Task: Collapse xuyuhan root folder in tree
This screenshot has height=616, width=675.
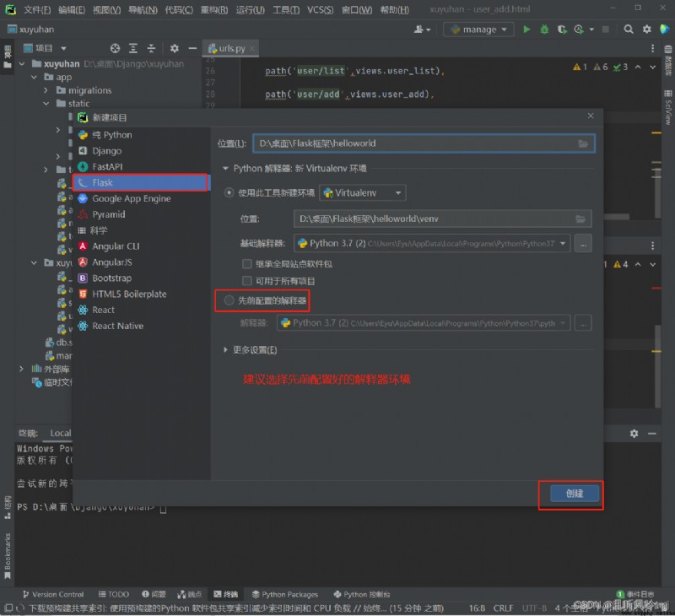Action: (x=22, y=63)
